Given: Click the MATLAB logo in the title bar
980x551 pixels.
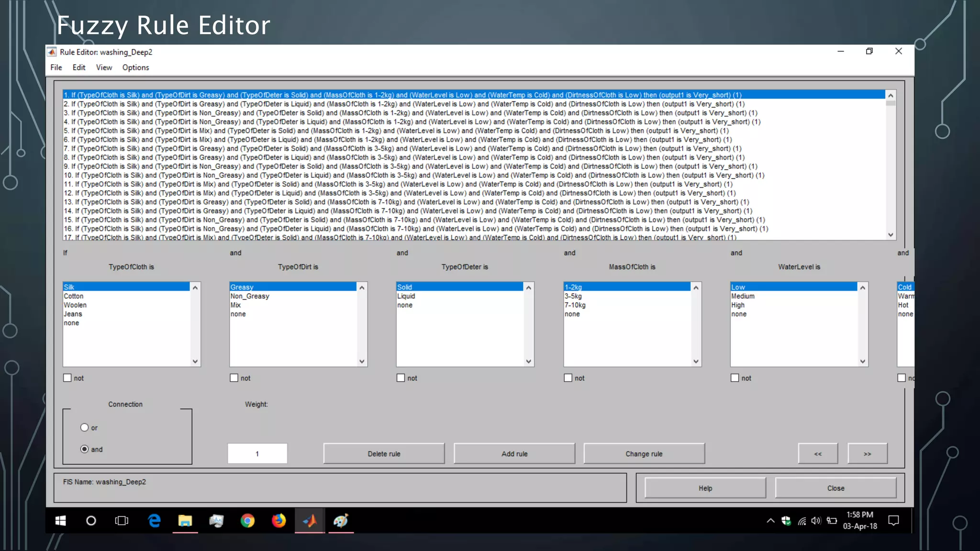Looking at the screenshot, I should coord(52,52).
